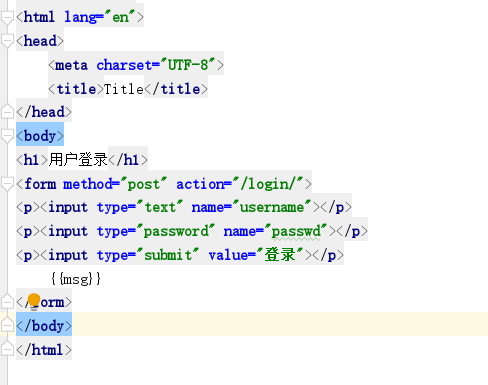Click the "password" type attribute value

(176, 231)
